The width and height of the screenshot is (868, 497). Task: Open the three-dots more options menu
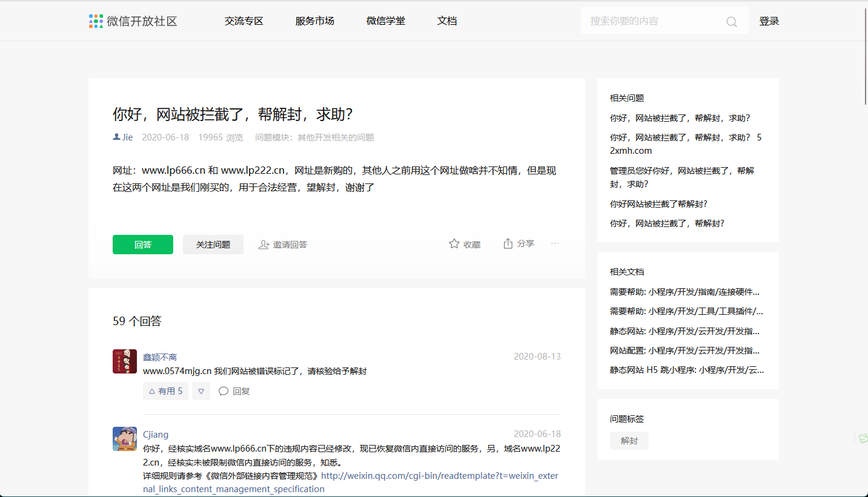point(555,243)
